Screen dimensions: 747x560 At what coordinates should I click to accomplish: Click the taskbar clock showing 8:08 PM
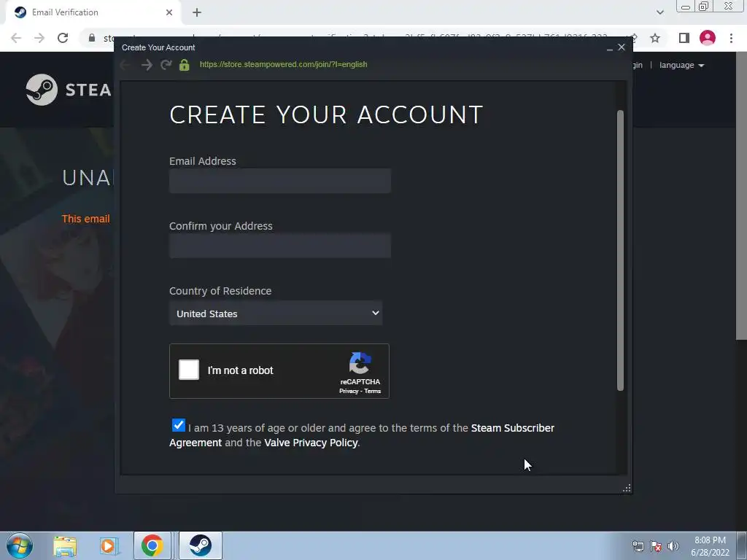[710, 546]
